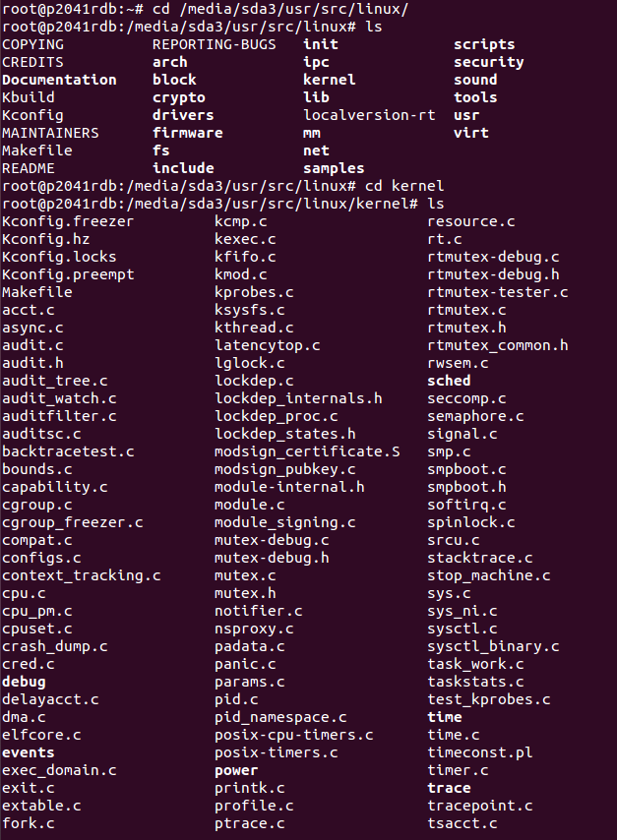The height and width of the screenshot is (840, 617).
Task: Click the 'printk.c' filename
Action: coord(250,788)
